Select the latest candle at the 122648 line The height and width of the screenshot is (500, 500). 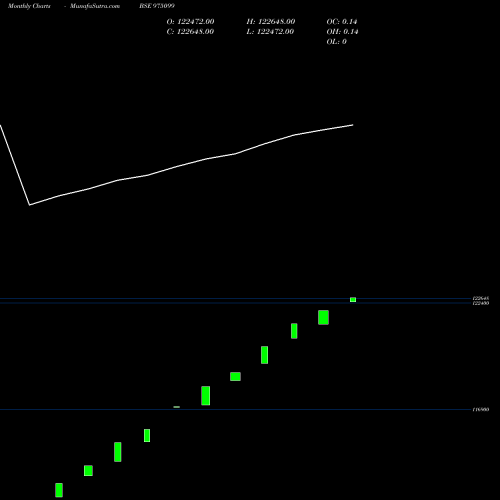point(353,300)
